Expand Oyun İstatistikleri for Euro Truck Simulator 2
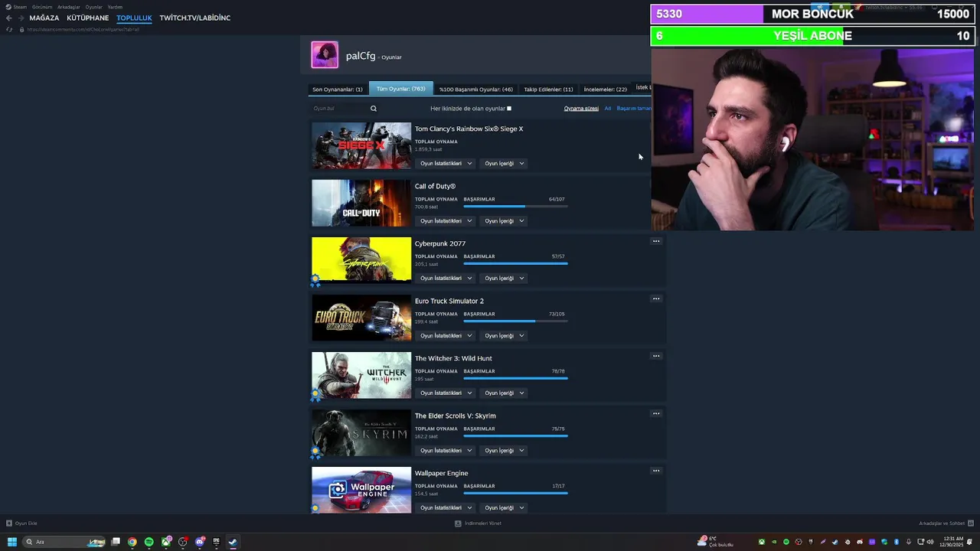 click(x=446, y=335)
